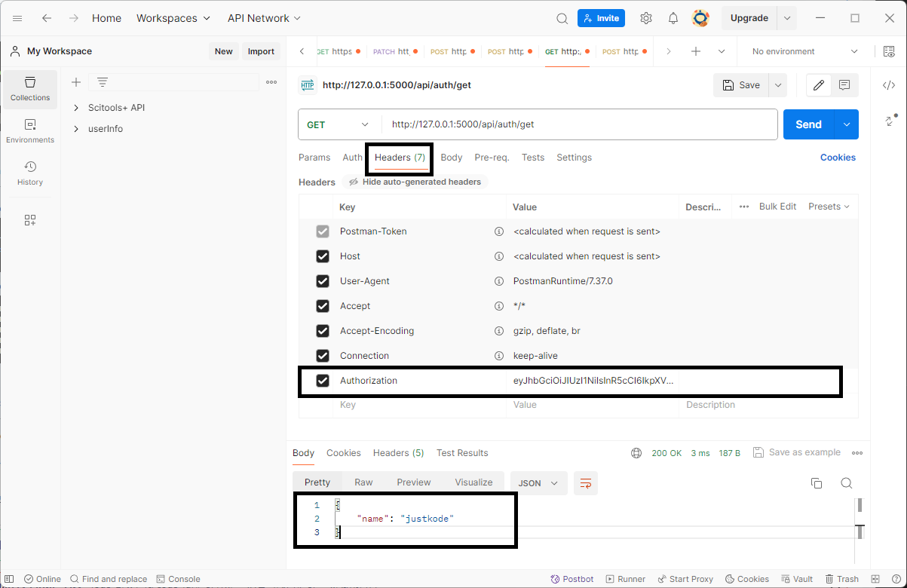
Task: Open headers table options ellipsis
Action: click(x=744, y=207)
